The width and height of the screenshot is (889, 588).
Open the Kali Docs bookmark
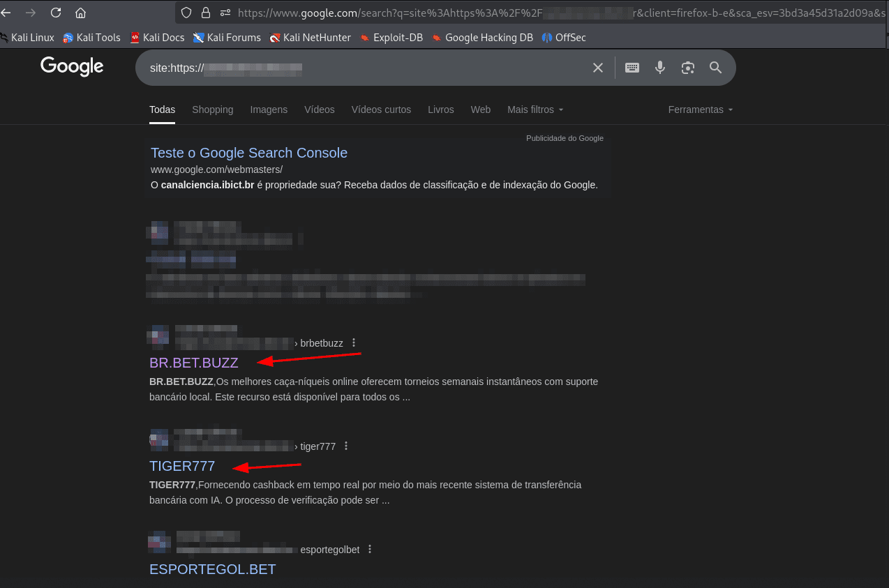pyautogui.click(x=157, y=38)
